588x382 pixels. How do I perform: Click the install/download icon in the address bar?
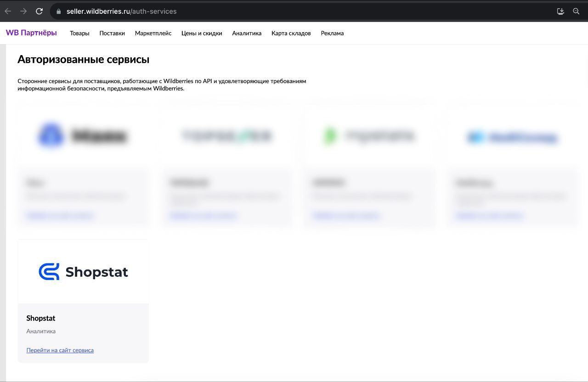point(560,11)
